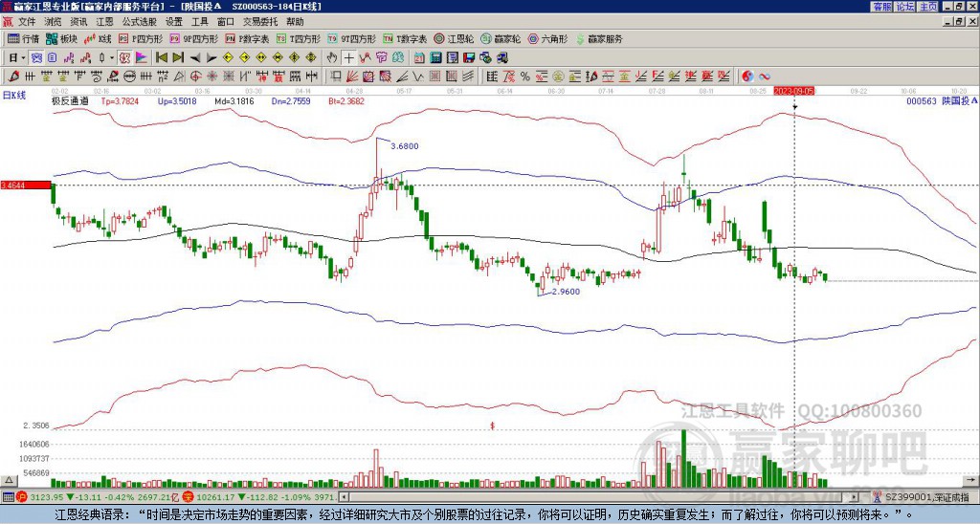Image resolution: width=980 pixels, height=524 pixels.
Task: Open the 六角形 hexagon tool
Action: (548, 38)
